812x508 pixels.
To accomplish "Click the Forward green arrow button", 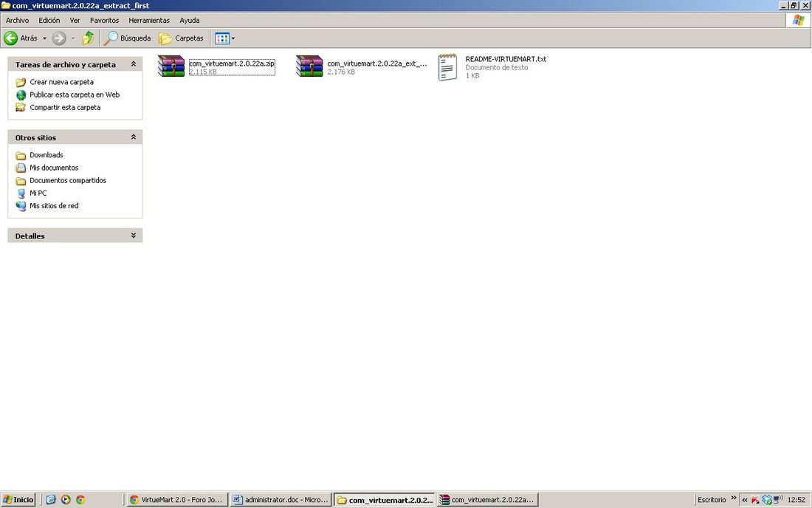I will (59, 38).
